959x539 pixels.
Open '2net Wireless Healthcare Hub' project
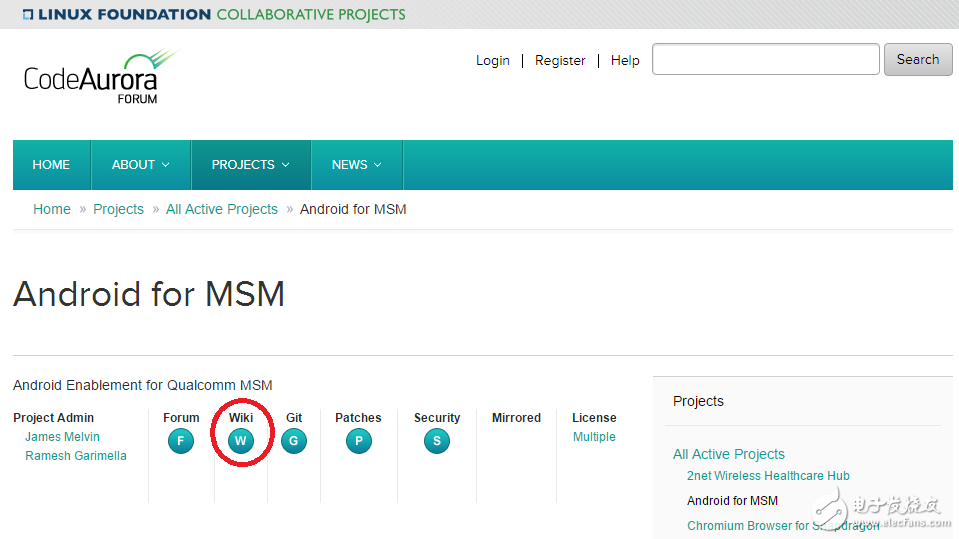click(x=768, y=476)
